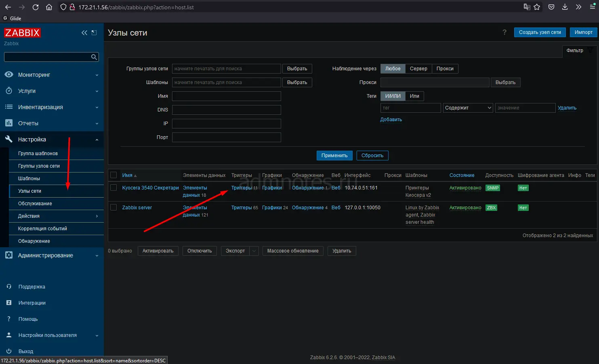Open Узлы сети menu item
This screenshot has width=599, height=364.
[x=56, y=191]
